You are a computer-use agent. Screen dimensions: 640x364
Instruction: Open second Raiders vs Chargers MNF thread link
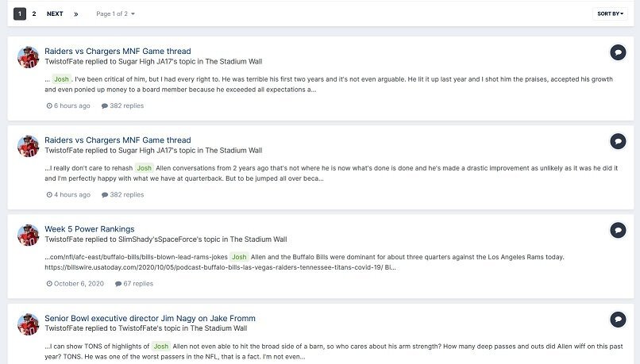118,140
